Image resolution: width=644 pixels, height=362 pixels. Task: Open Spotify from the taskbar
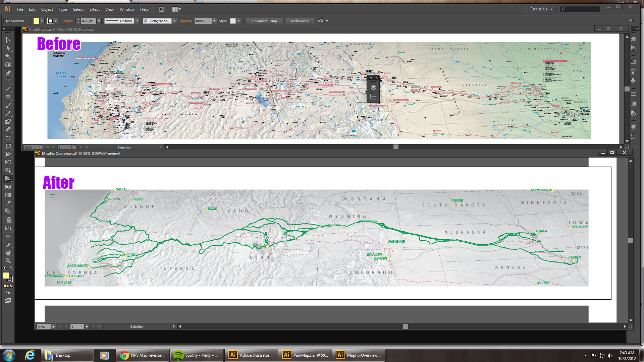click(197, 355)
